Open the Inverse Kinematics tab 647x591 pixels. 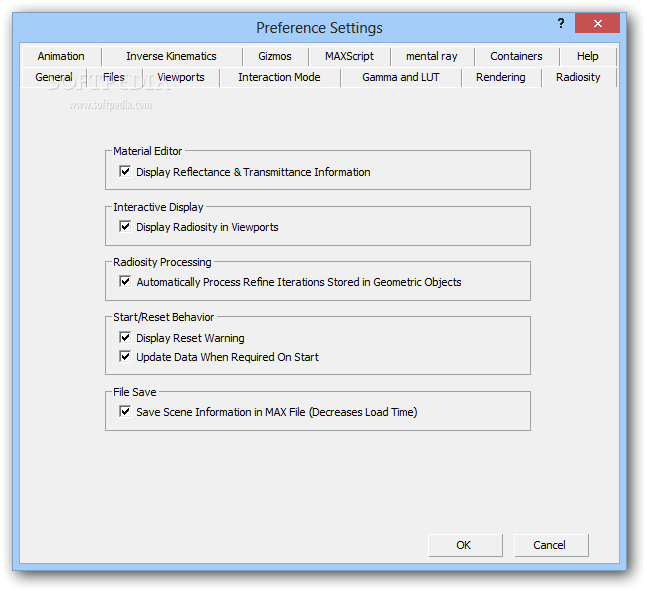point(171,56)
